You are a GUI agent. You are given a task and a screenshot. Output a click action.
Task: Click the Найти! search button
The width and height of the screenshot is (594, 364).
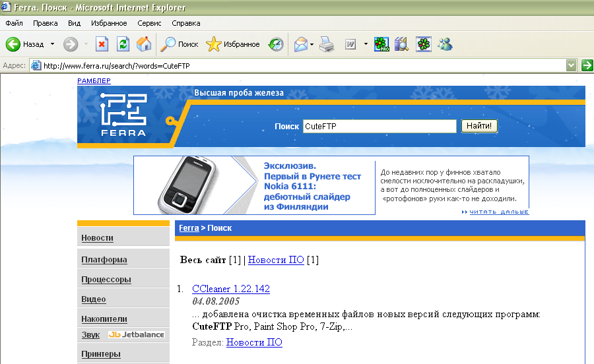point(479,126)
